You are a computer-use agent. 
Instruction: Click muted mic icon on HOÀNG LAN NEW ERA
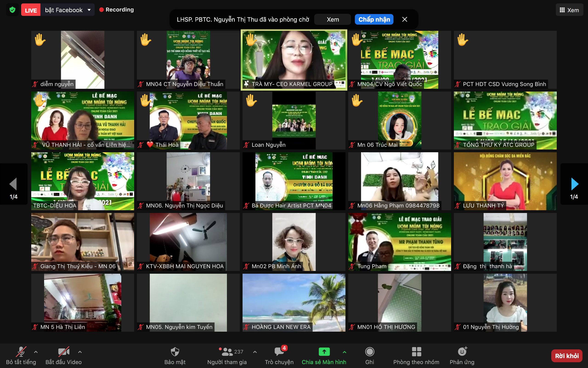pyautogui.click(x=246, y=327)
